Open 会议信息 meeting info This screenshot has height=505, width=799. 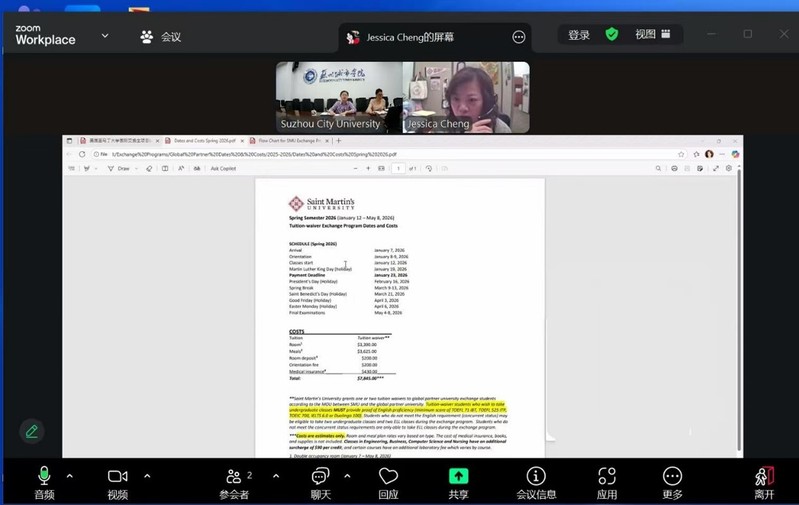pos(536,480)
